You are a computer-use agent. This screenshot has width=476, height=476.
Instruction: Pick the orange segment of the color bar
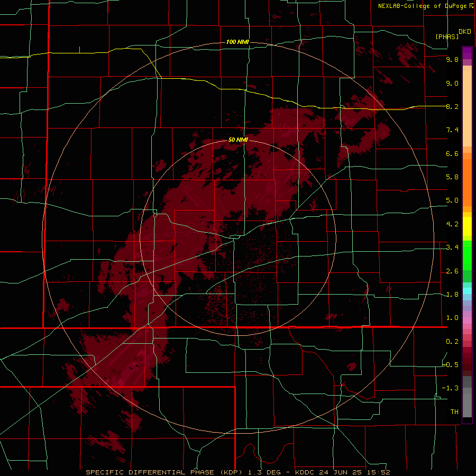(x=467, y=182)
